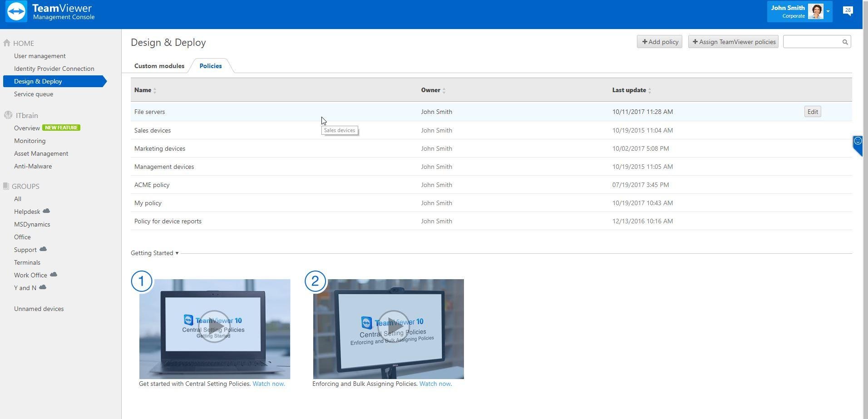868x419 pixels.
Task: Select the Marketing devices policy
Action: 491,148
